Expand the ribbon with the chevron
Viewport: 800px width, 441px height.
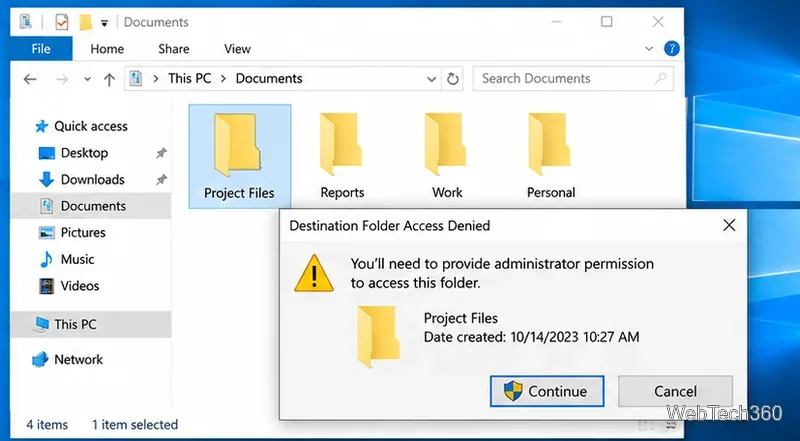tap(649, 49)
